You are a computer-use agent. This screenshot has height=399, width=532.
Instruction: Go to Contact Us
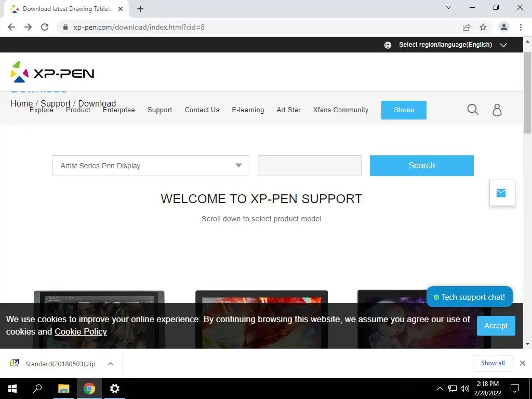pos(202,110)
